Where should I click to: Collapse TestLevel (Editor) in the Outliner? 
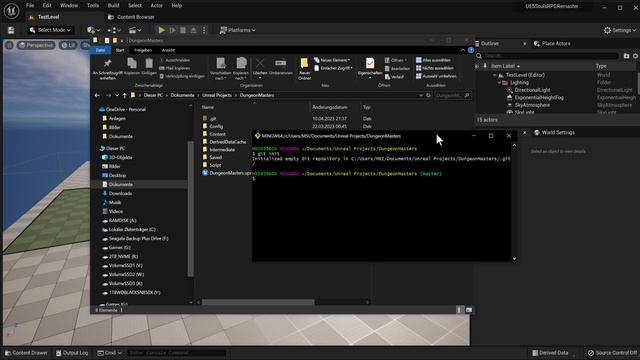(x=494, y=75)
